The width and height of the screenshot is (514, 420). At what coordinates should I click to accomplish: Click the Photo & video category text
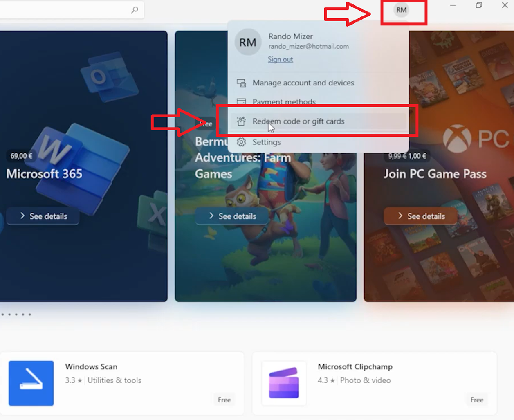pyautogui.click(x=365, y=380)
